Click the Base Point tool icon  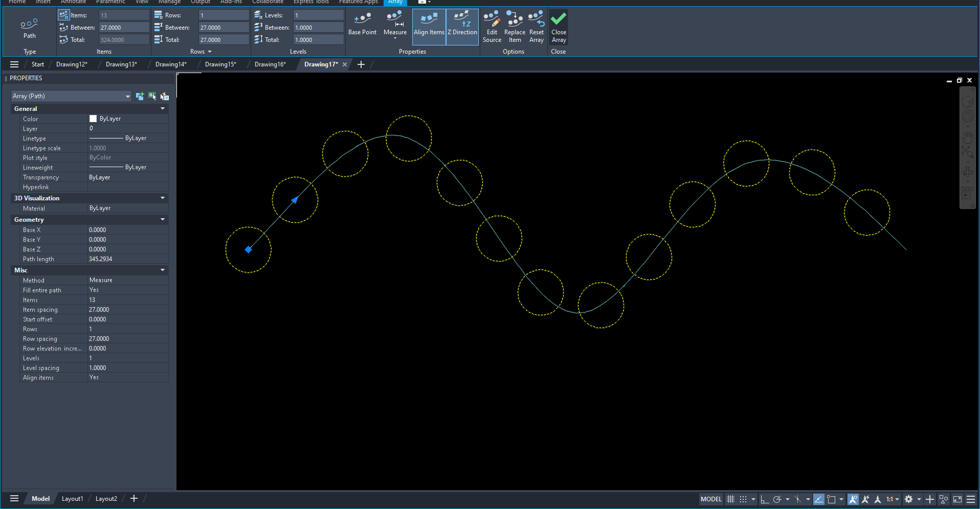click(x=362, y=19)
